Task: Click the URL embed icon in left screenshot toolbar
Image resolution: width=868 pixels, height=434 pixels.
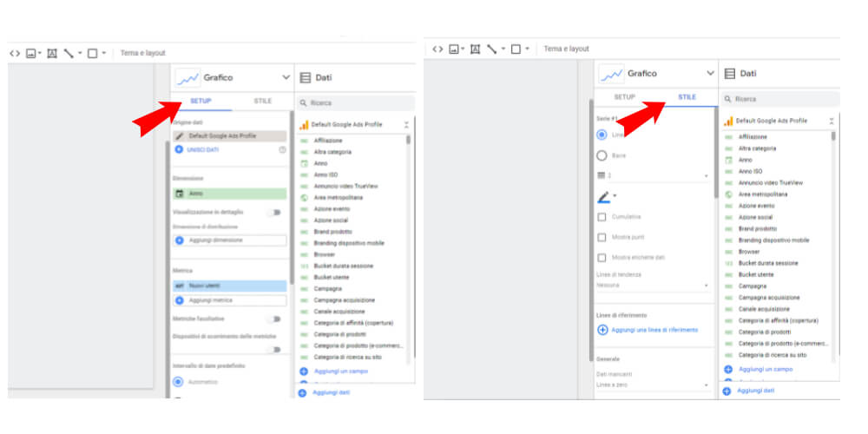Action: (x=15, y=54)
